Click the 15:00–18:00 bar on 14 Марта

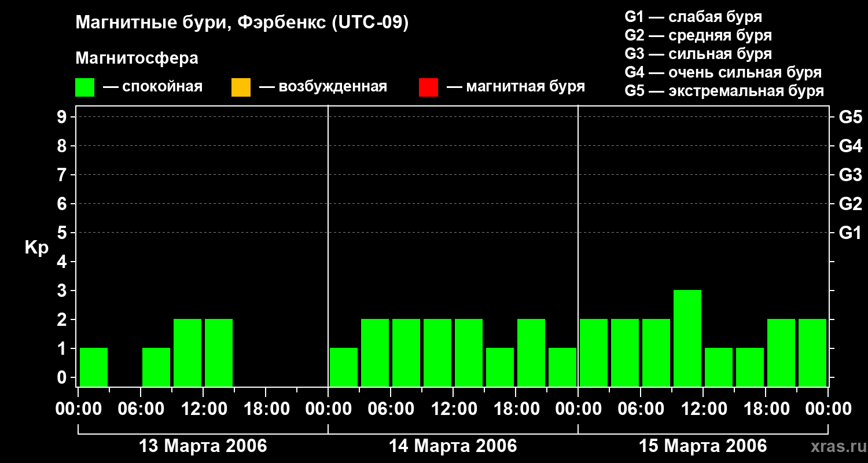500,367
